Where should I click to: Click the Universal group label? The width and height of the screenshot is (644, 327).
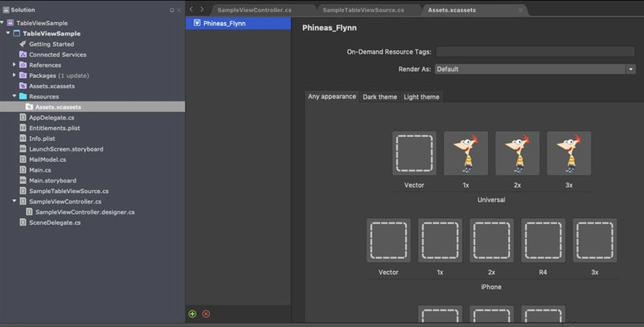[491, 200]
